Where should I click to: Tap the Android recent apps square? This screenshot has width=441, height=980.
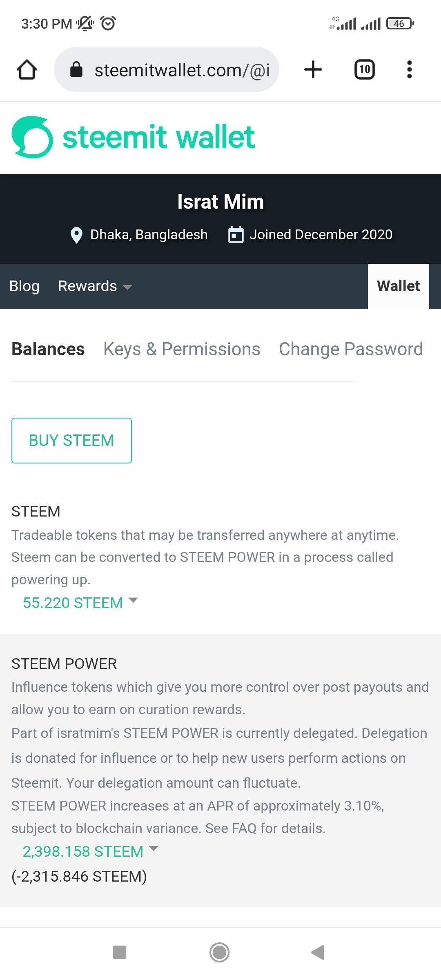pyautogui.click(x=120, y=952)
